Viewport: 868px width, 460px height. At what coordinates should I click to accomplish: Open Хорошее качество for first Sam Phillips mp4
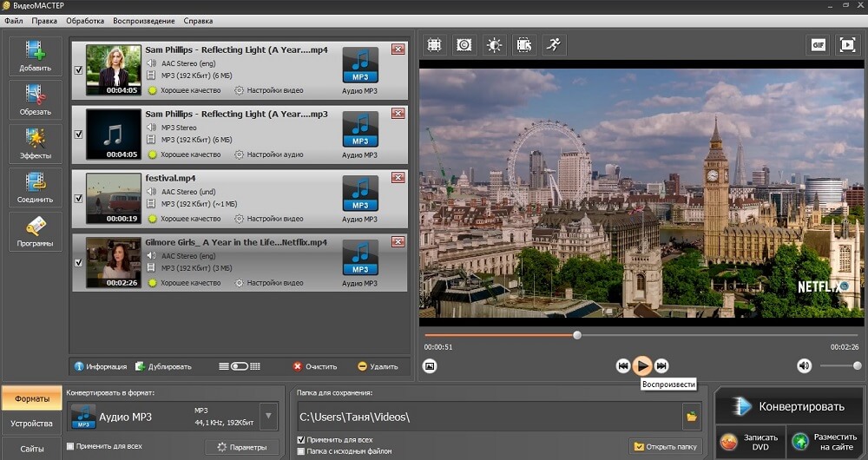click(x=185, y=90)
